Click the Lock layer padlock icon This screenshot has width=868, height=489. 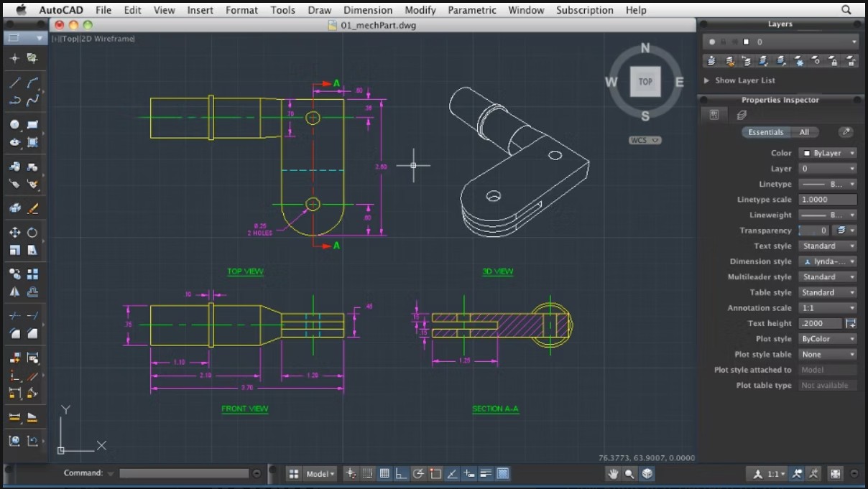(833, 61)
